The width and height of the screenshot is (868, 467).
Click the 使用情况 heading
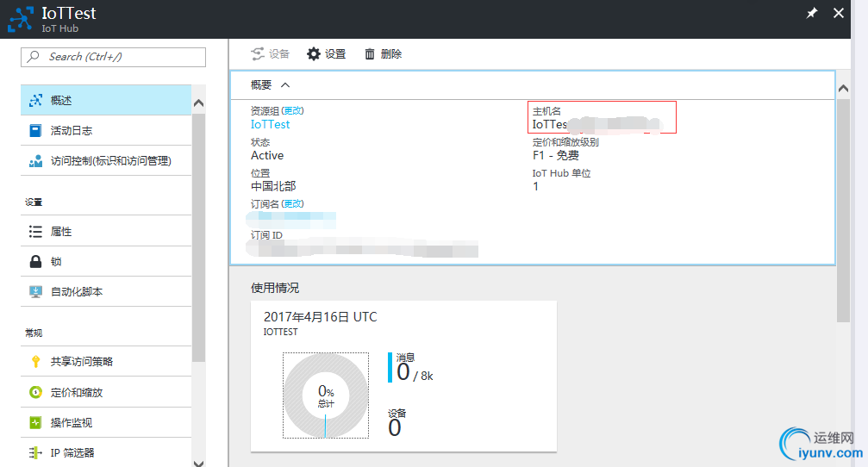[275, 288]
